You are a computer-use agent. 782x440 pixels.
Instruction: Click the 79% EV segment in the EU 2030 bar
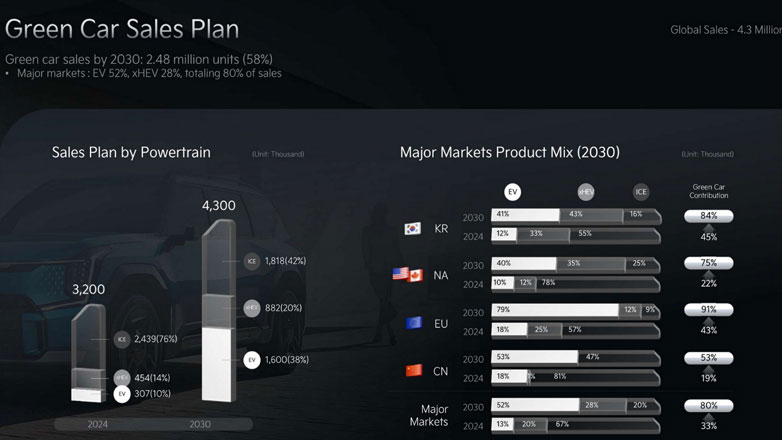[x=555, y=310]
